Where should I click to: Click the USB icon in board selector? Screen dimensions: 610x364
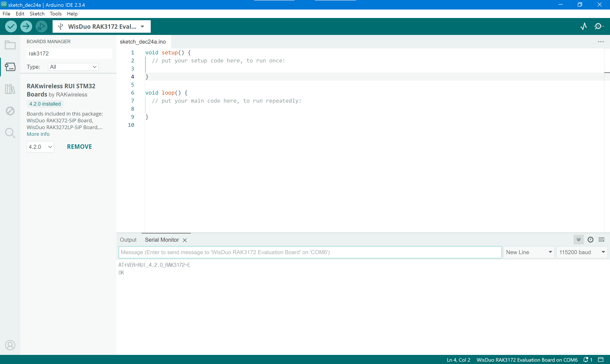[61, 26]
